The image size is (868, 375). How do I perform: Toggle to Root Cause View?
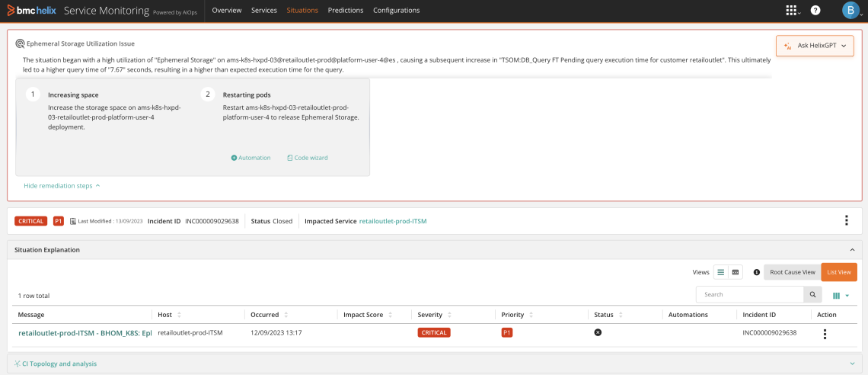792,272
